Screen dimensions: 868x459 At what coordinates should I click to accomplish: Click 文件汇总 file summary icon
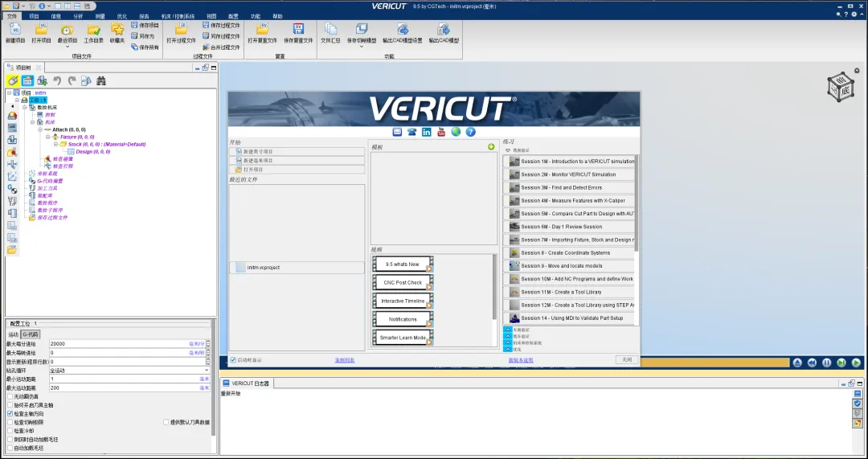point(330,33)
